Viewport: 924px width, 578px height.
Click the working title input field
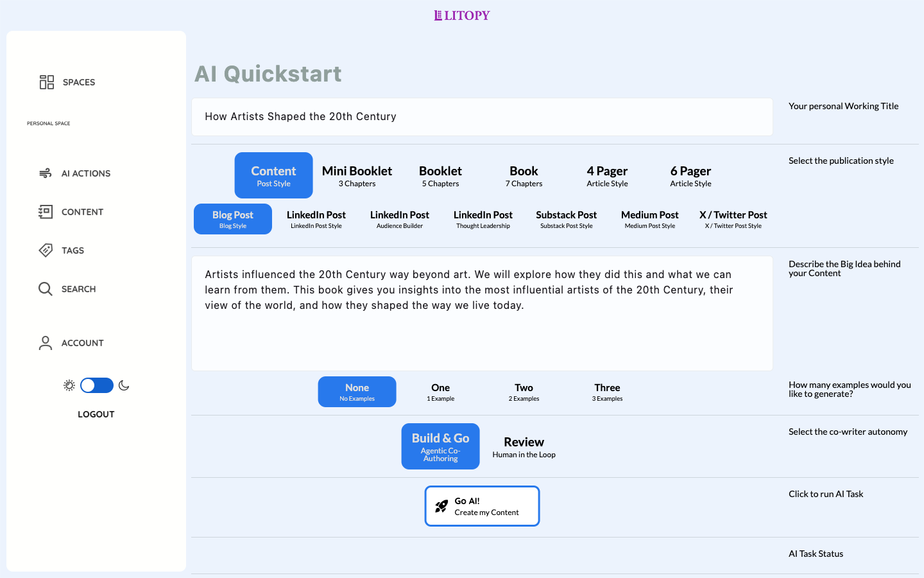pyautogui.click(x=482, y=117)
